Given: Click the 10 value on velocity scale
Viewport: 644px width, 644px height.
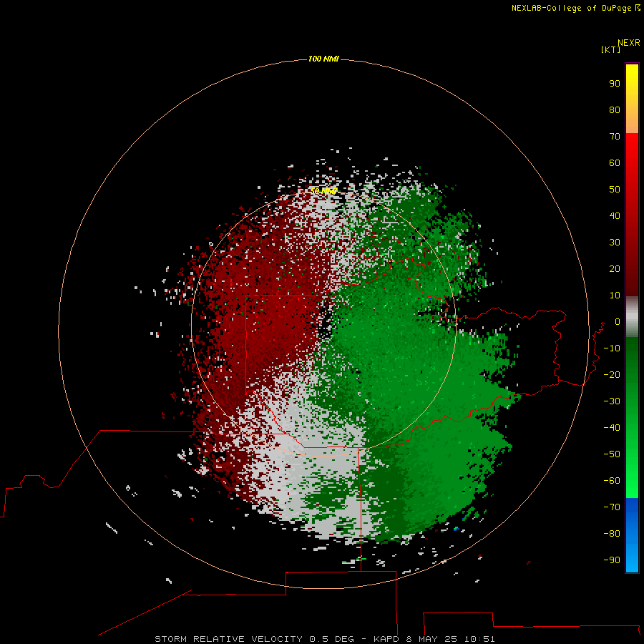Looking at the screenshot, I should (x=615, y=296).
